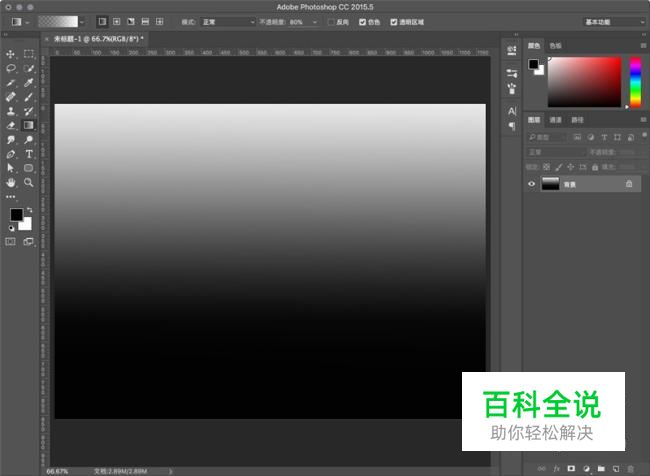Select the Lasso tool
Image resolution: width=650 pixels, height=476 pixels.
click(x=11, y=68)
